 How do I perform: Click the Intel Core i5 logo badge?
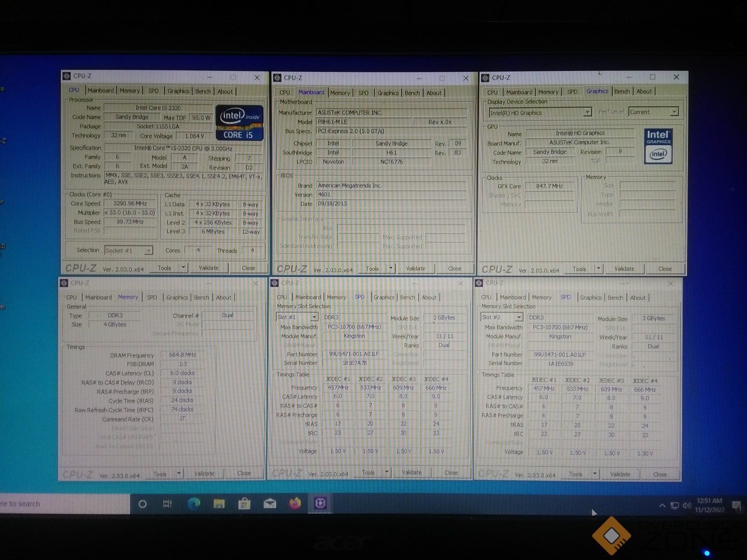tap(240, 123)
